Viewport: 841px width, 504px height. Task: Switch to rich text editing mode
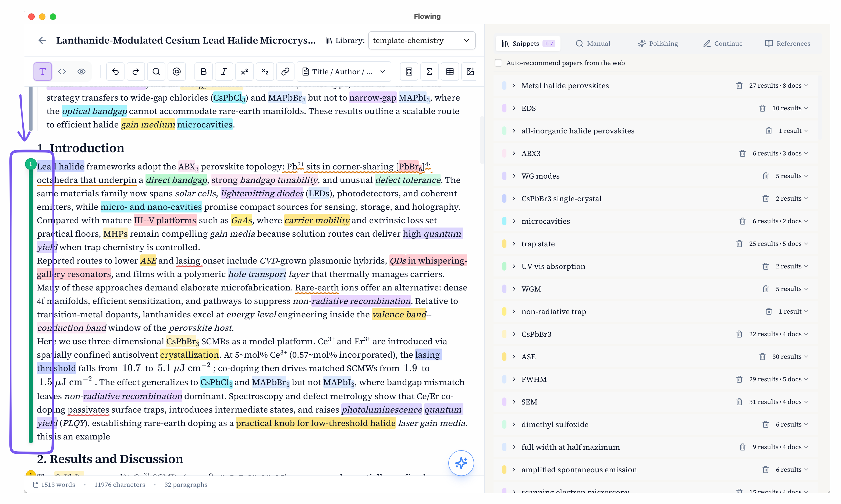[43, 72]
